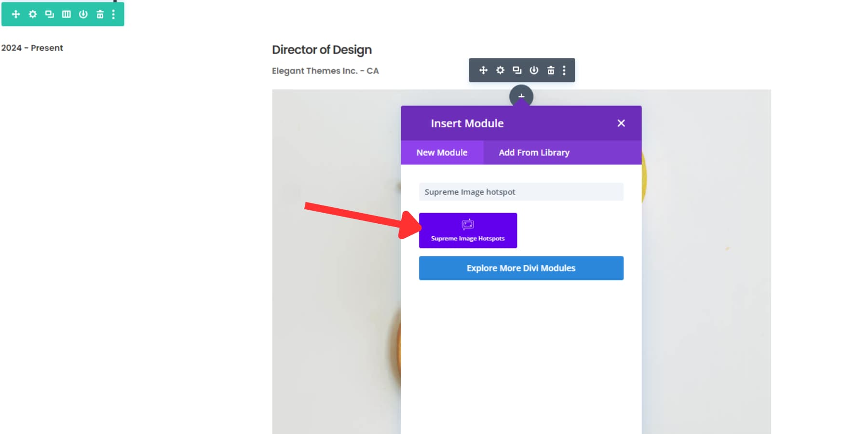Switch to Add From Library tab

point(534,152)
